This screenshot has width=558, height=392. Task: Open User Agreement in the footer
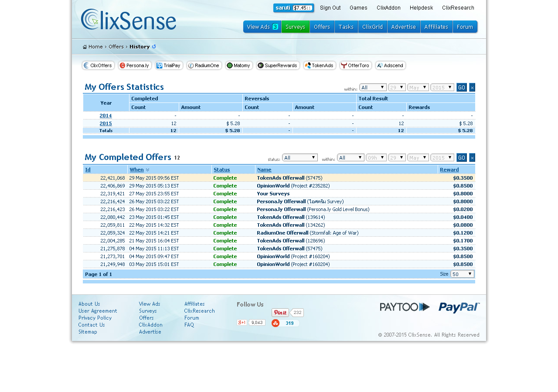98,311
